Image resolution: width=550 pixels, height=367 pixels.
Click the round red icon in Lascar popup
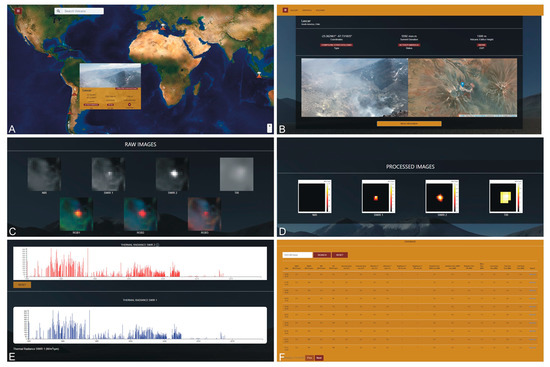click(x=129, y=104)
